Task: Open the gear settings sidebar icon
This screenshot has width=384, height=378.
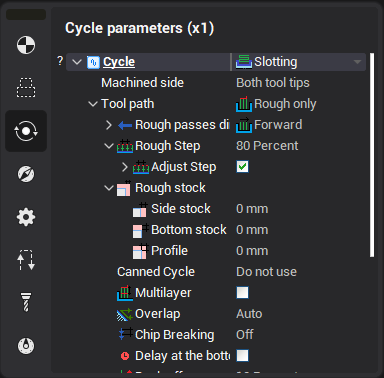Action: 26,217
